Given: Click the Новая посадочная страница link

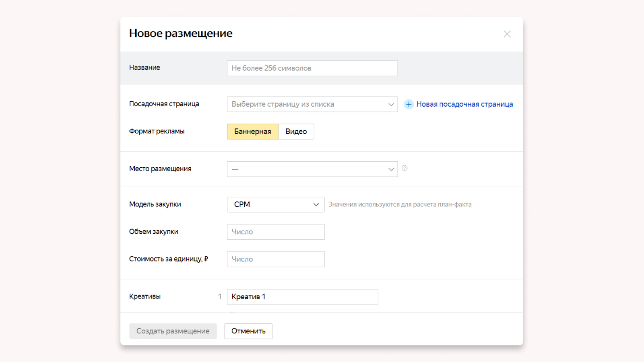Looking at the screenshot, I should (x=464, y=104).
